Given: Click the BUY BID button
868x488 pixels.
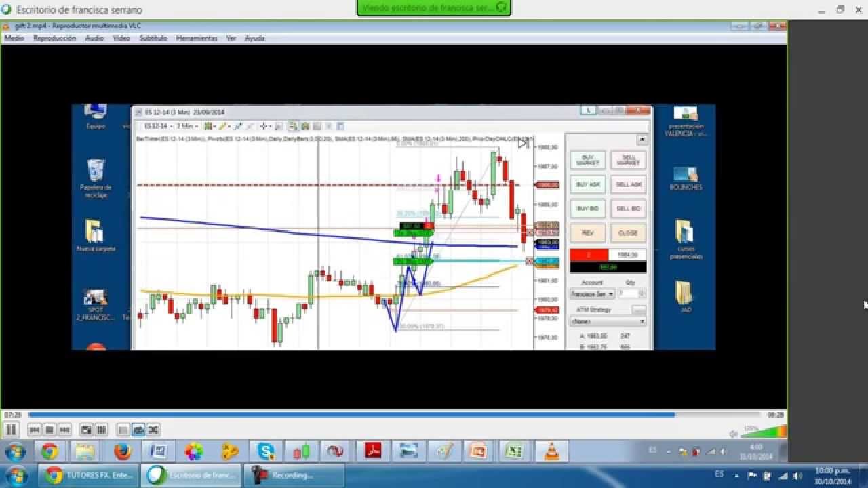Looking at the screenshot, I should (587, 209).
